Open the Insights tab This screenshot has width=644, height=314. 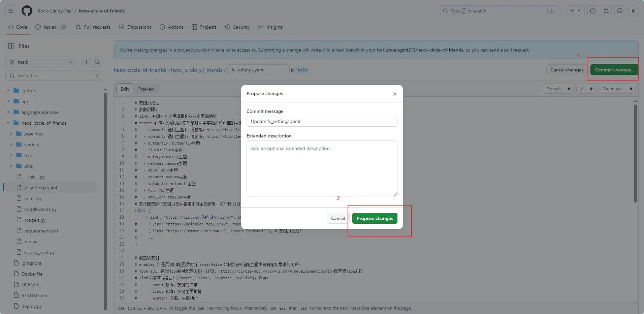coord(270,27)
